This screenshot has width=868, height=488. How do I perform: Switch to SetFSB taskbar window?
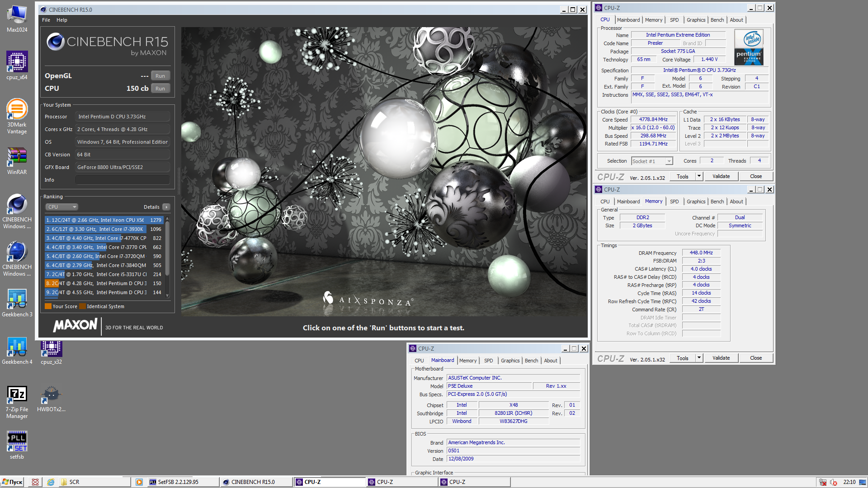click(x=183, y=482)
